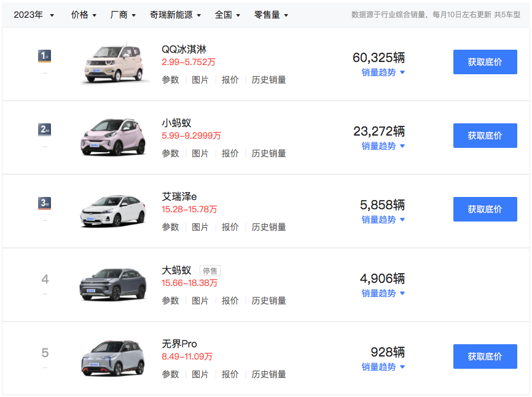The image size is (532, 397).
Task: Expand the 价格 price filter
Action: pos(84,15)
